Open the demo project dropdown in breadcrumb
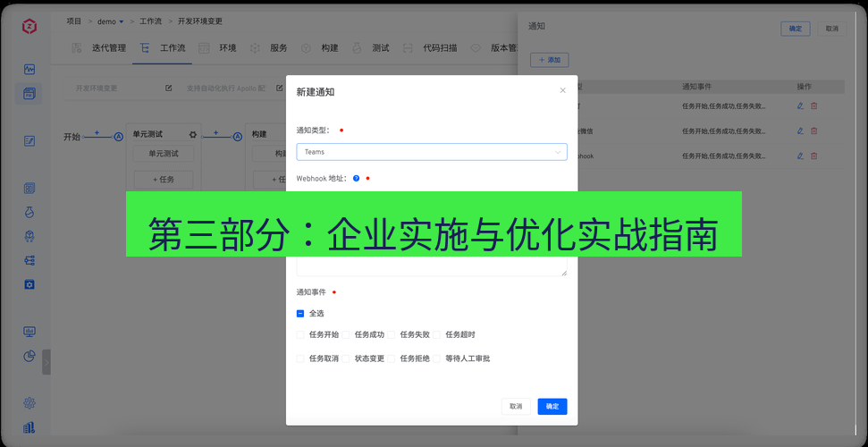This screenshot has width=868, height=447. [110, 21]
